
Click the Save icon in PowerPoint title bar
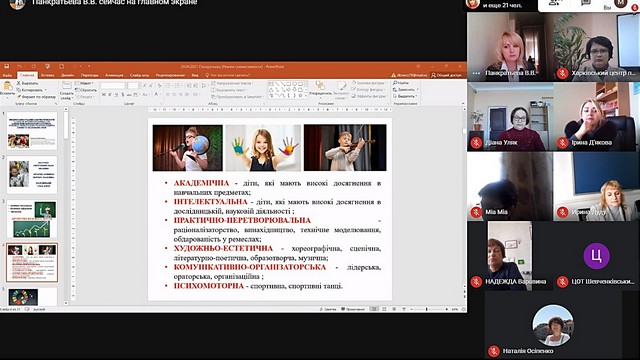click(7, 67)
